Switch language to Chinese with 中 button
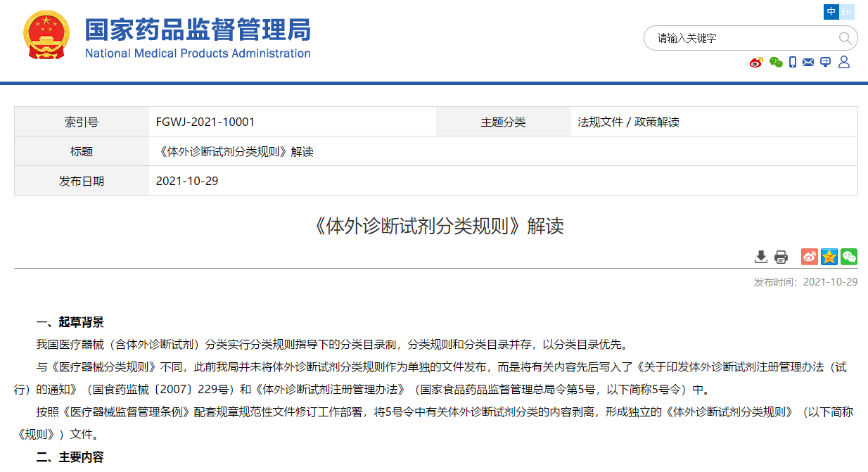This screenshot has height=472, width=868. pyautogui.click(x=831, y=12)
